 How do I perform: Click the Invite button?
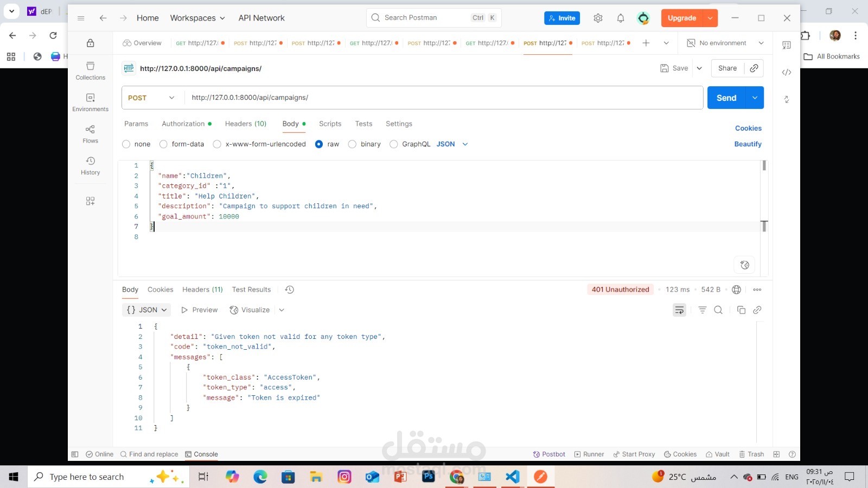pos(562,18)
